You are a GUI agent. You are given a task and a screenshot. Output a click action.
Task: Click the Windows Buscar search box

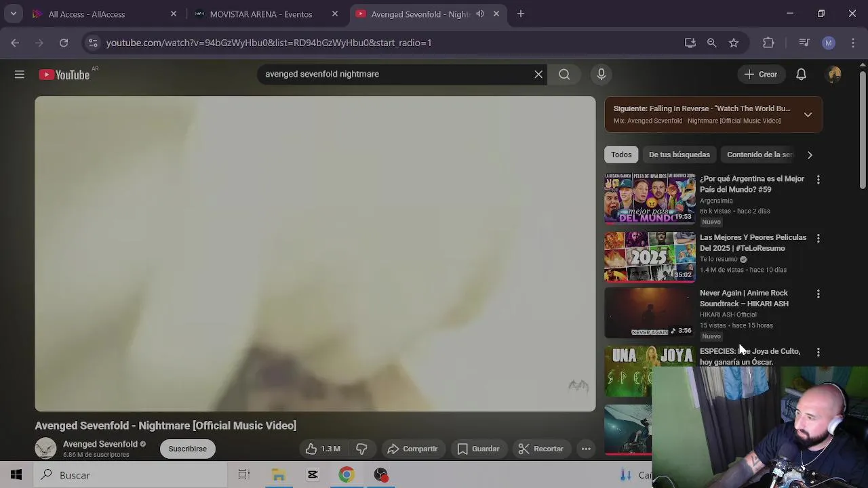click(x=131, y=475)
